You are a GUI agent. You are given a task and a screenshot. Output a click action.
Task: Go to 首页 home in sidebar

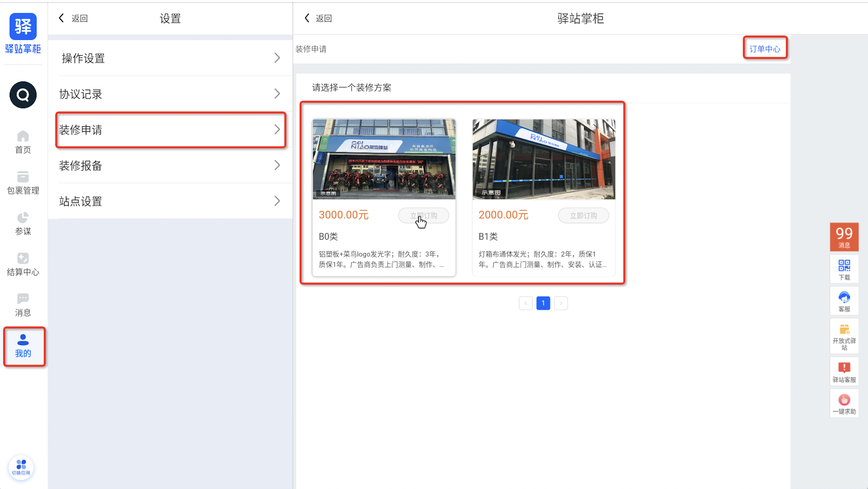click(23, 142)
